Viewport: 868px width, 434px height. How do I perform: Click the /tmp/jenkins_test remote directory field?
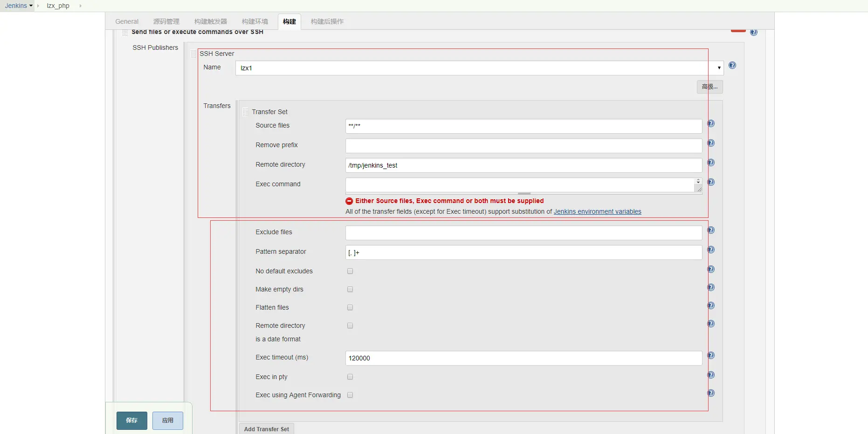coord(524,165)
